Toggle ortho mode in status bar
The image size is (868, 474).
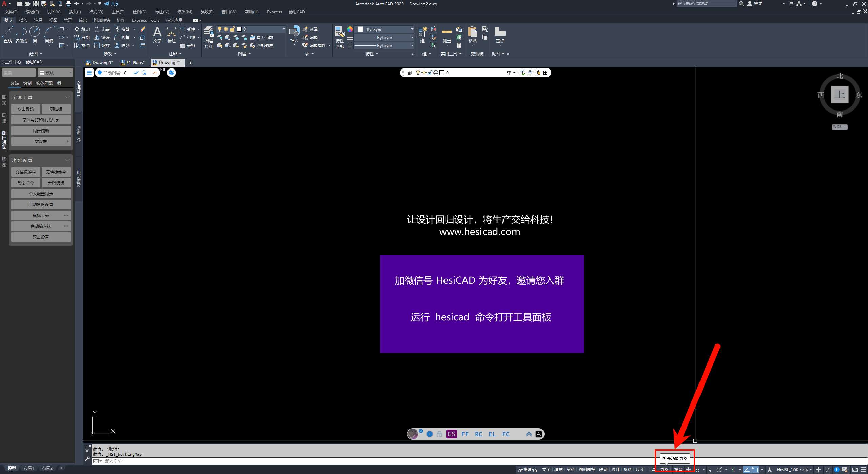711,469
